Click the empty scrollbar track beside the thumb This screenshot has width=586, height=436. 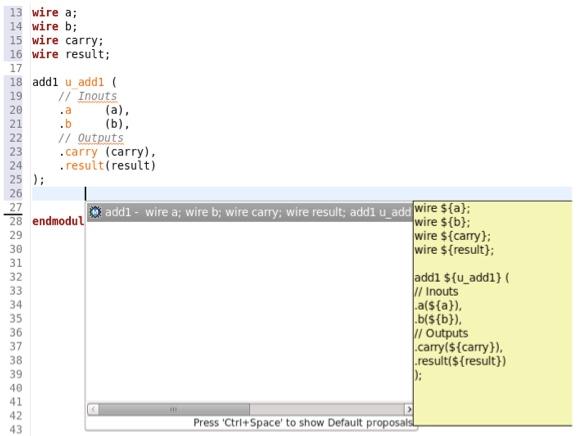pyautogui.click(x=327, y=409)
